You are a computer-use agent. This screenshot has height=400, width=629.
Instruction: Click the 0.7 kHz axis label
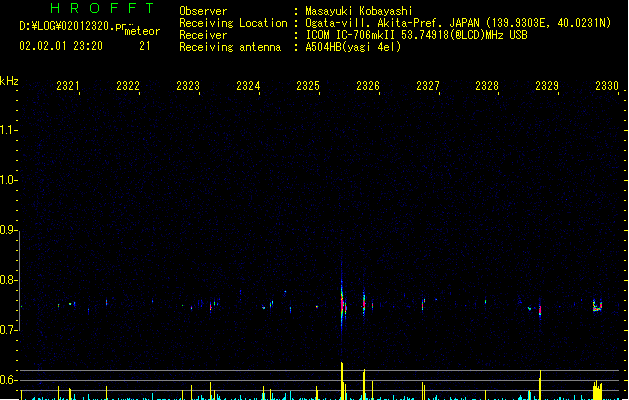pos(8,330)
